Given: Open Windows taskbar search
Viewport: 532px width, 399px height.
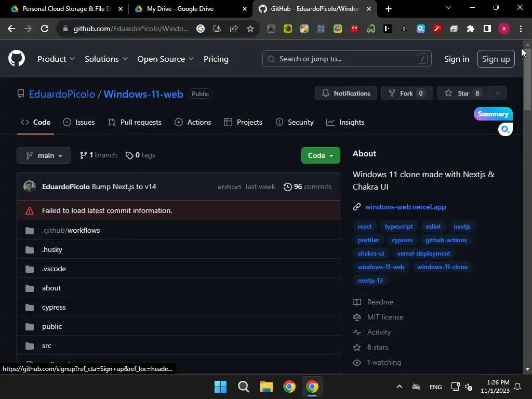Looking at the screenshot, I should [x=244, y=387].
